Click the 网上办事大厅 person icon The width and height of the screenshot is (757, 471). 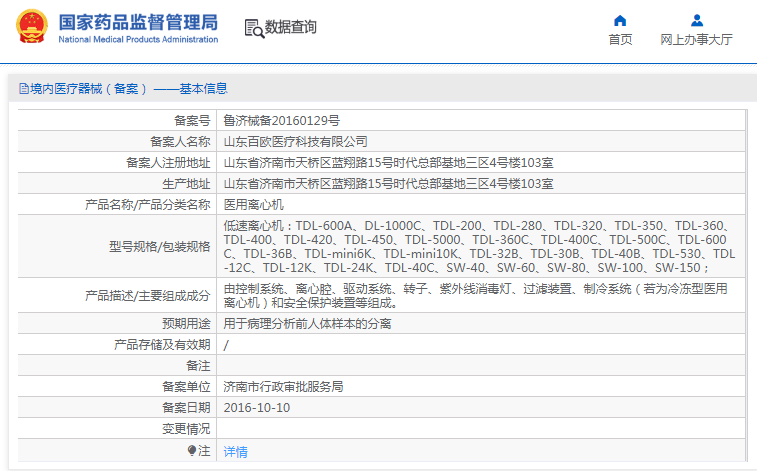click(x=696, y=20)
